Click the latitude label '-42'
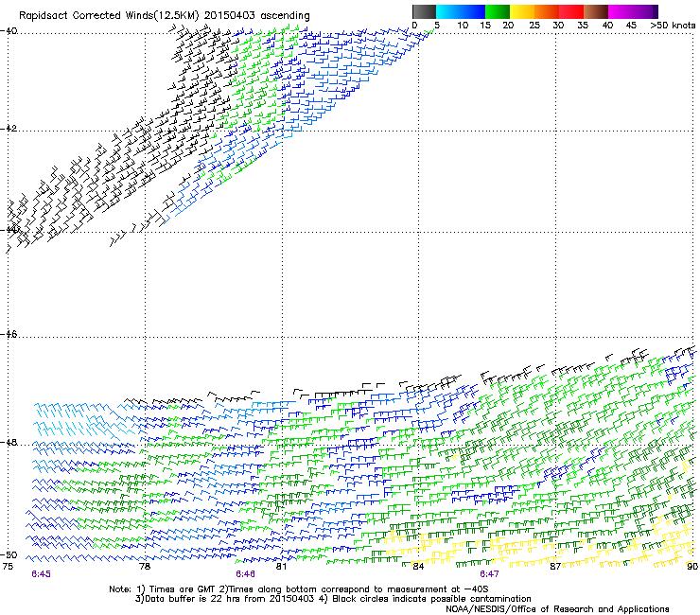700x615 pixels. coord(9,128)
